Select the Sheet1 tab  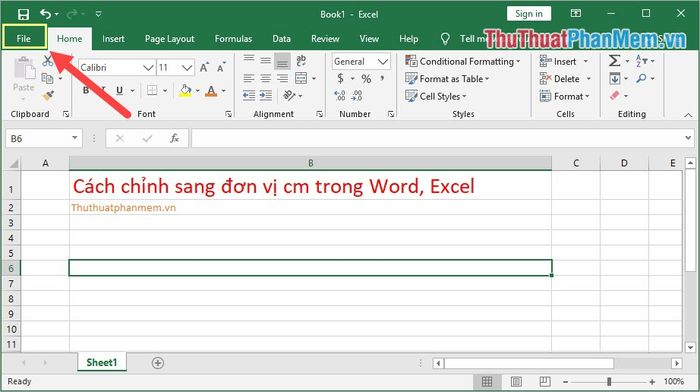[x=102, y=362]
